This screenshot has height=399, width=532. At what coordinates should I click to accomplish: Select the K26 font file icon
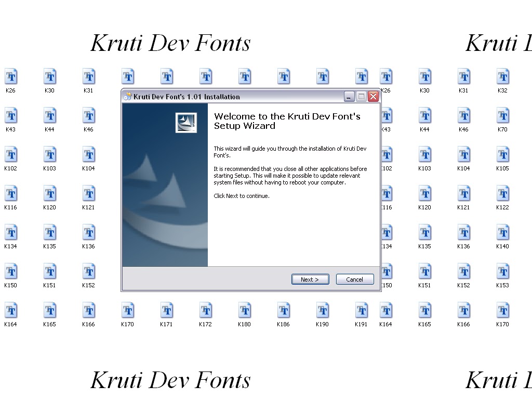[x=11, y=77]
